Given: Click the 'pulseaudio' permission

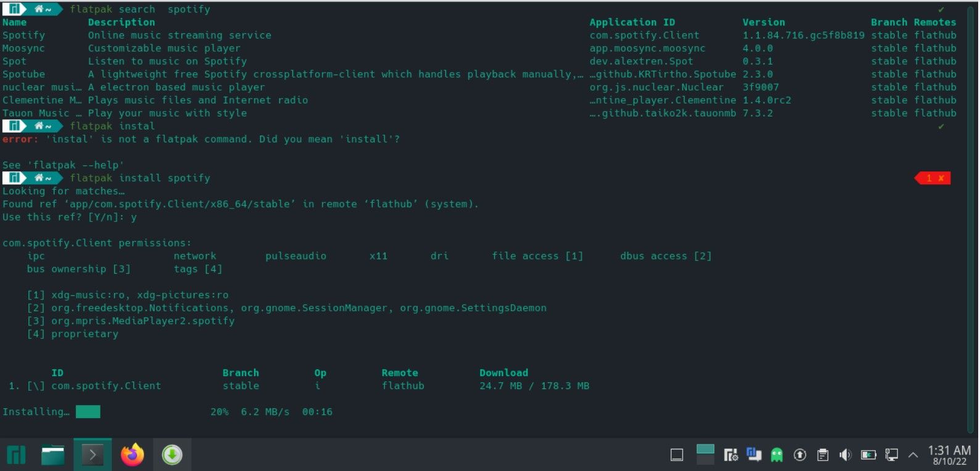Looking at the screenshot, I should coord(296,256).
